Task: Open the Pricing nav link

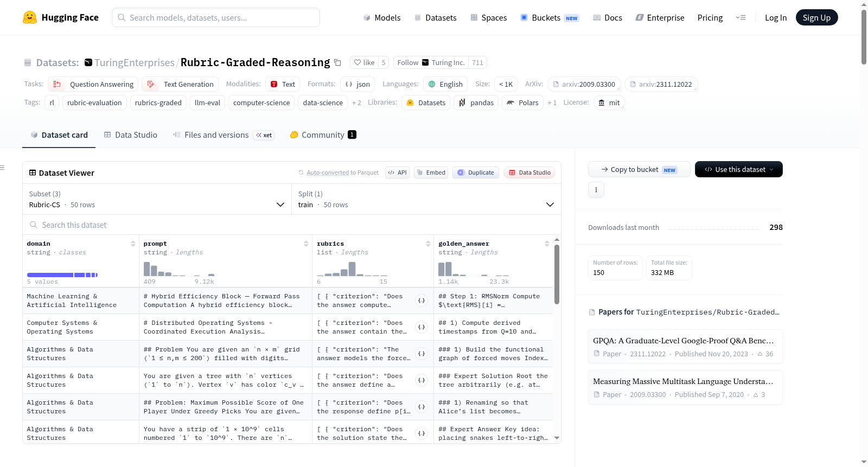Action: click(710, 17)
